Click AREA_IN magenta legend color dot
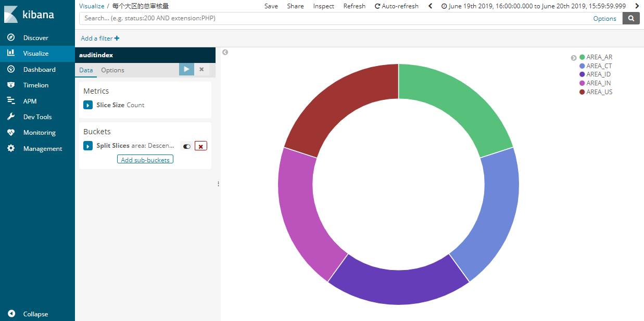The width and height of the screenshot is (644, 321). click(582, 83)
